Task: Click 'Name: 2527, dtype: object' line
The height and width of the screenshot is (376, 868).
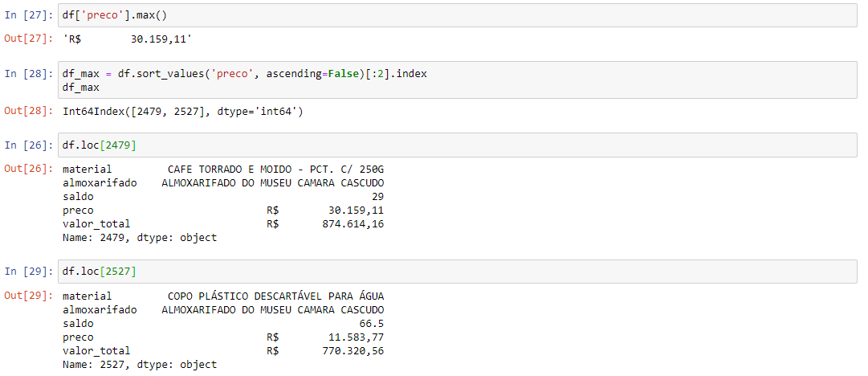Action: [x=140, y=365]
